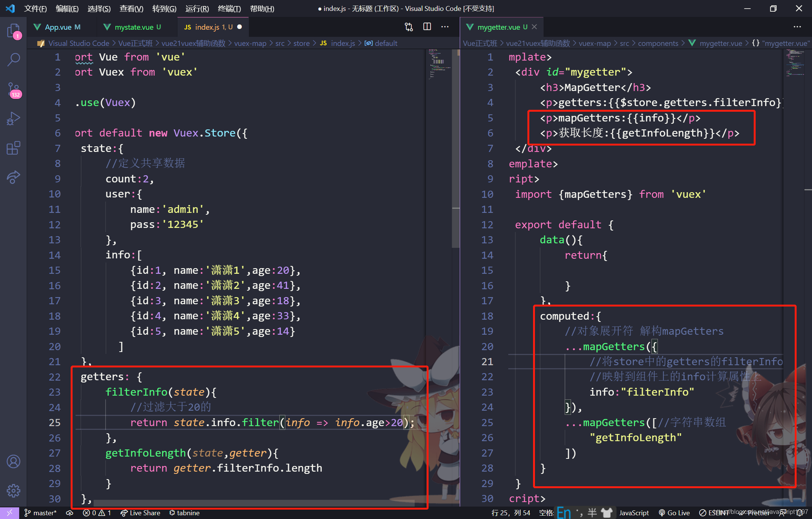Click the store breadcrumb segment

pyautogui.click(x=301, y=43)
